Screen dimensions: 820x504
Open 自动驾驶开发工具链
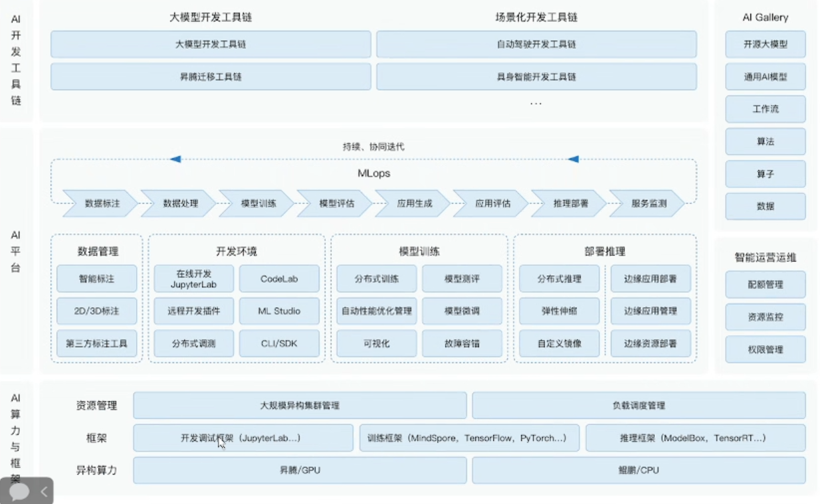(536, 44)
